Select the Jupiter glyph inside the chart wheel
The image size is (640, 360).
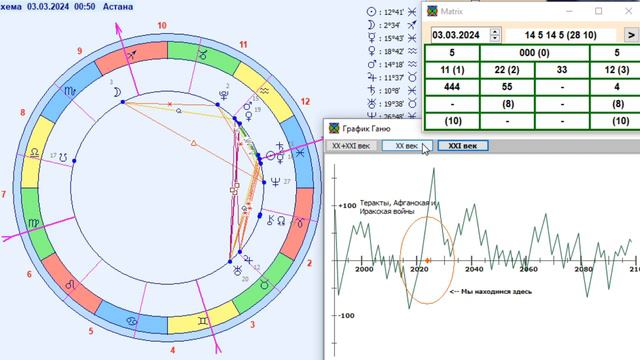pos(248,260)
